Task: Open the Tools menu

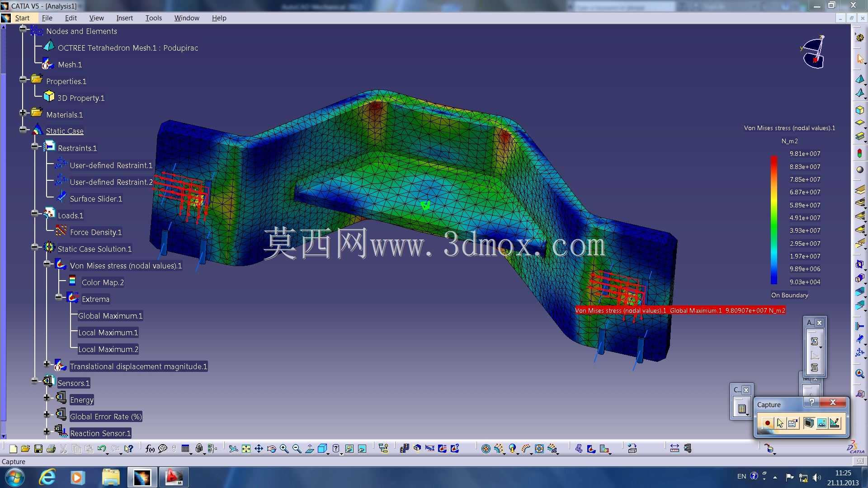Action: click(x=154, y=18)
